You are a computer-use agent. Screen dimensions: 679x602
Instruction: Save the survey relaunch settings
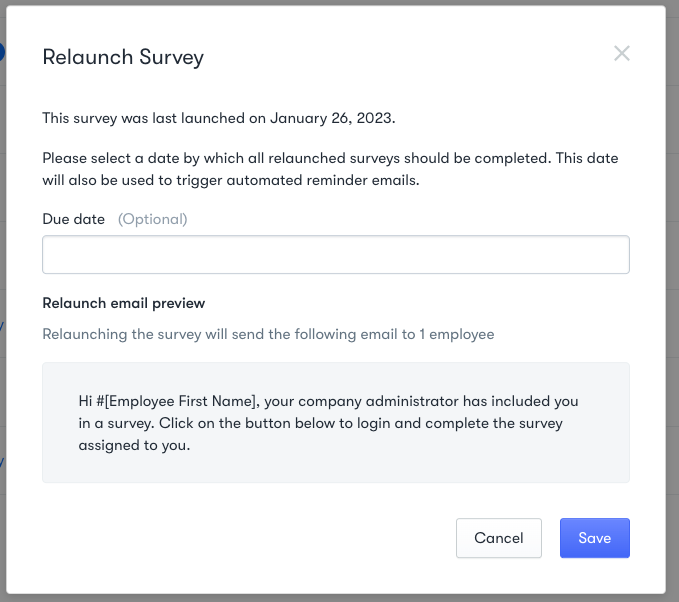coord(595,537)
